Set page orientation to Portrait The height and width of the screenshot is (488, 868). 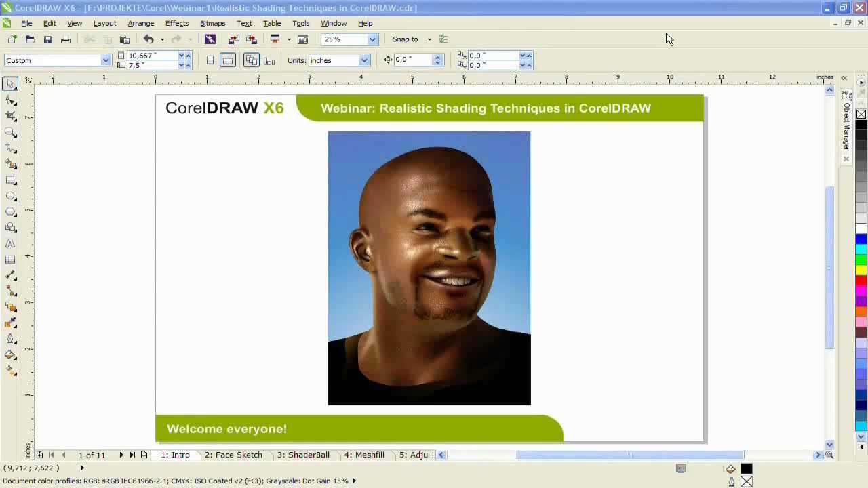tap(210, 60)
